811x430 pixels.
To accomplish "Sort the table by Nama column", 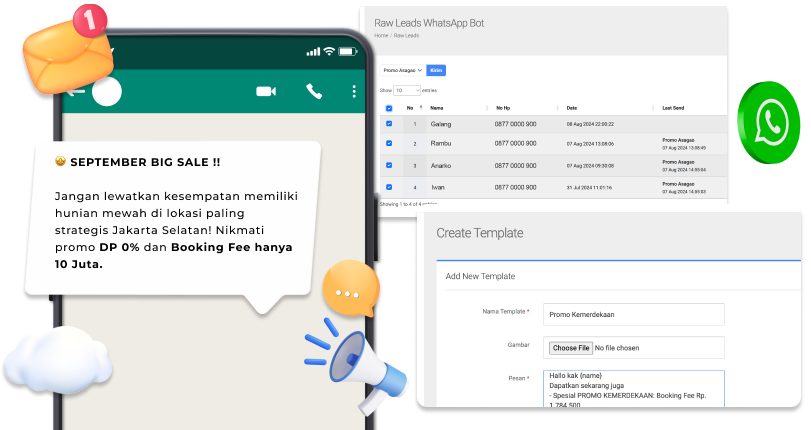I will pyautogui.click(x=437, y=107).
